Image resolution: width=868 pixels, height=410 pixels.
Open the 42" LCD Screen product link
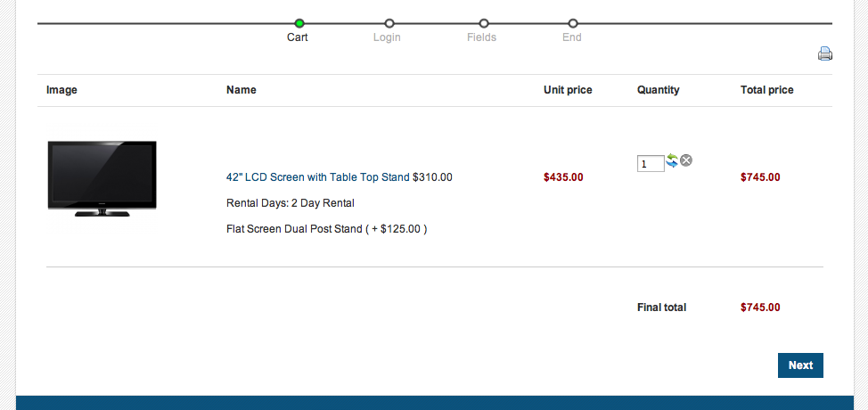click(318, 177)
